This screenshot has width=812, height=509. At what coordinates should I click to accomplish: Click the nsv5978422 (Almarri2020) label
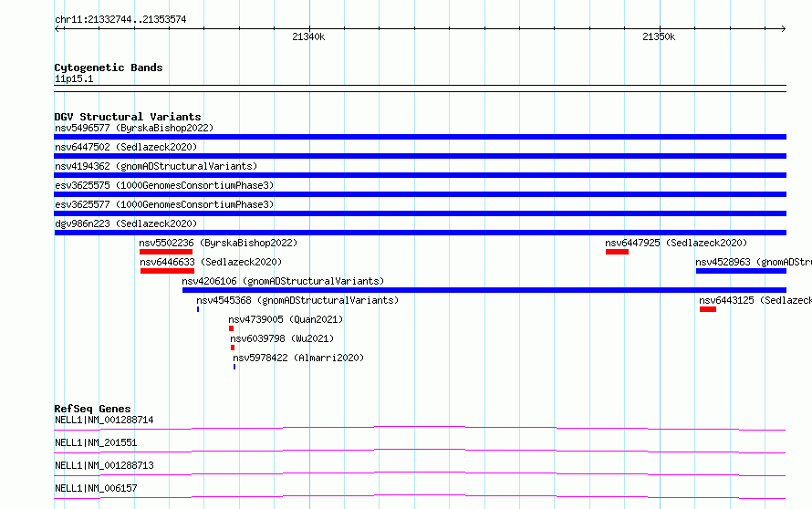[x=298, y=358]
